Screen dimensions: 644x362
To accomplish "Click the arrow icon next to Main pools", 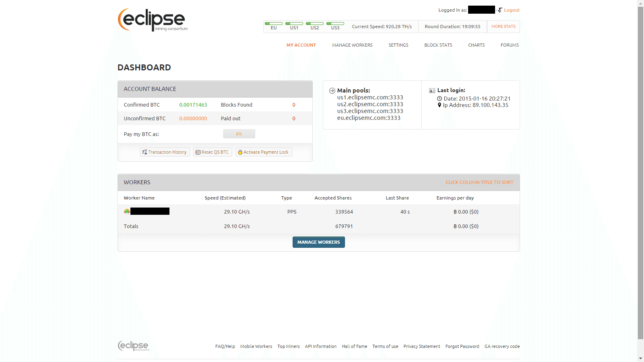I will (332, 90).
